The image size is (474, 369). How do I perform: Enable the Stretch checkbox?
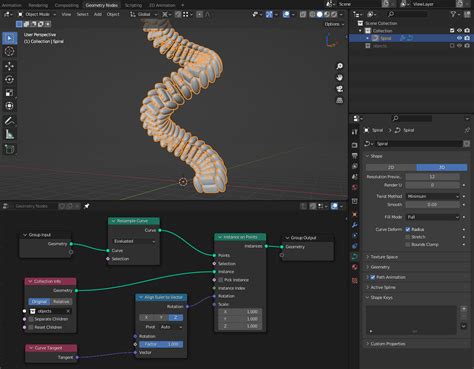point(407,237)
